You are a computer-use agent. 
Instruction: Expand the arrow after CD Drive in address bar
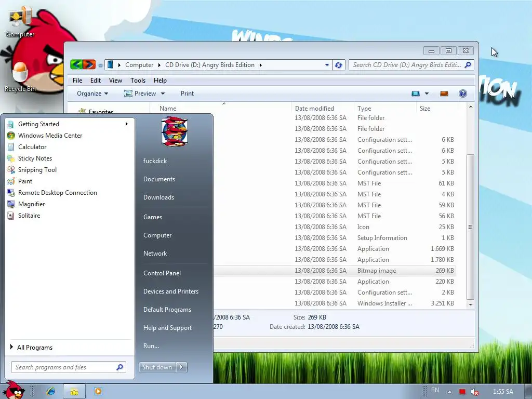(261, 65)
